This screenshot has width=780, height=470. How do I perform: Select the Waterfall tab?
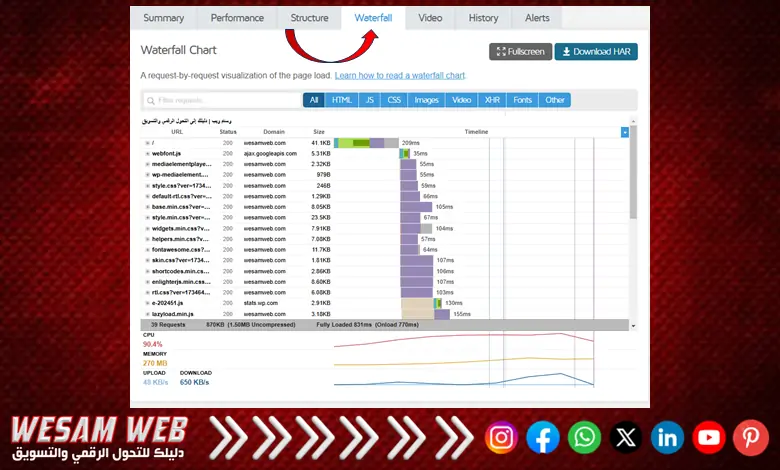[x=373, y=18]
